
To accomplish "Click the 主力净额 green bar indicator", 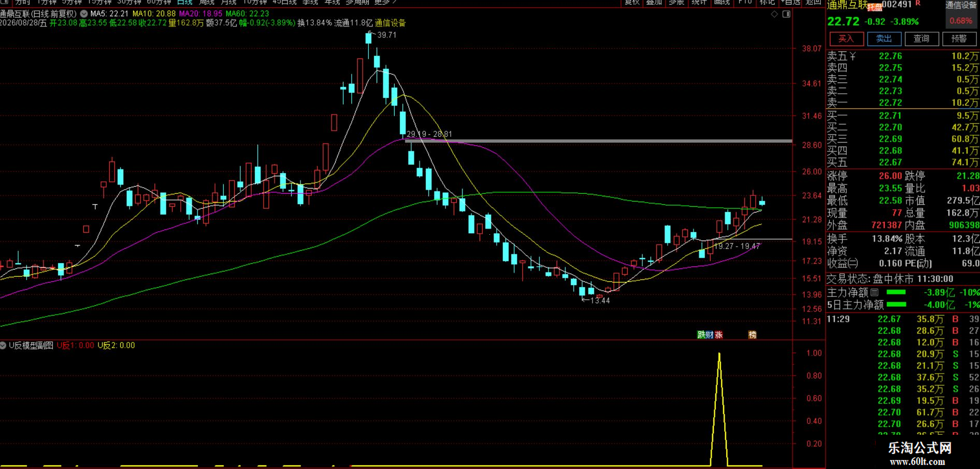I will [896, 292].
